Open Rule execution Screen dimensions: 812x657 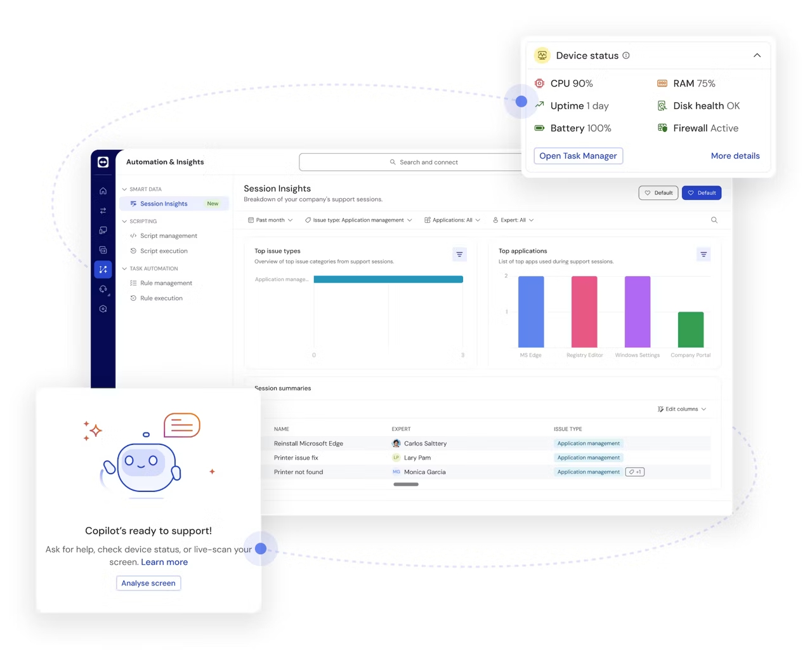click(156, 298)
